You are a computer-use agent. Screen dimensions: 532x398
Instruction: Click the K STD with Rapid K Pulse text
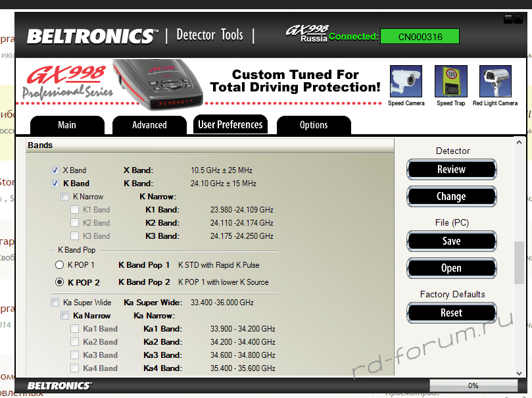[219, 265]
